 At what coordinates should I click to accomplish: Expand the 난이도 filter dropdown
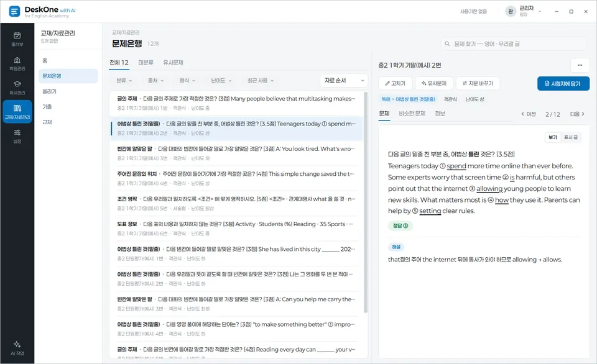click(221, 81)
